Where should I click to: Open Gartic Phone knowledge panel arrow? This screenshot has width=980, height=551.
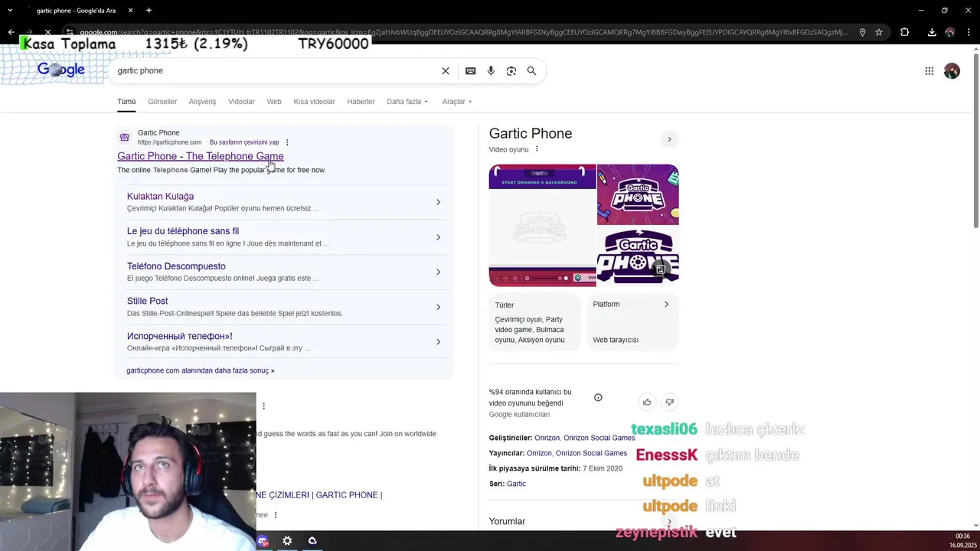click(669, 139)
